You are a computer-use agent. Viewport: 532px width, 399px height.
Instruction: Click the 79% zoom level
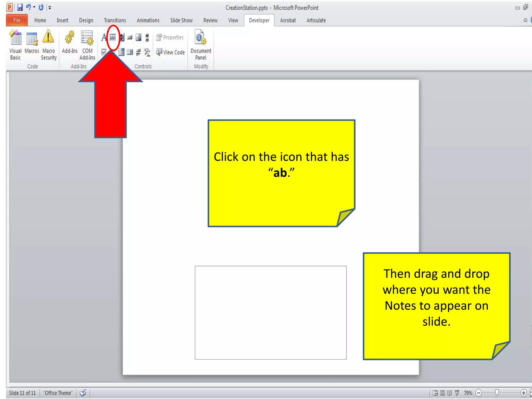pos(468,393)
